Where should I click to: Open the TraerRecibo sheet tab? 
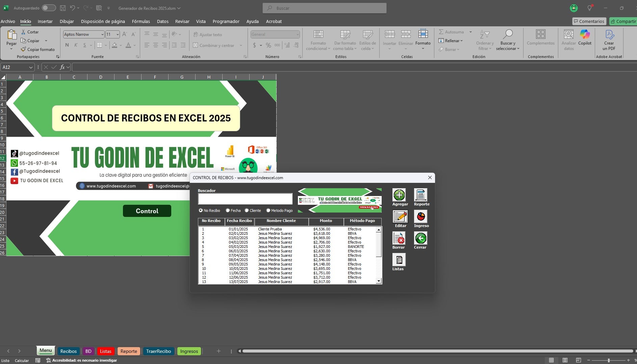tap(158, 351)
